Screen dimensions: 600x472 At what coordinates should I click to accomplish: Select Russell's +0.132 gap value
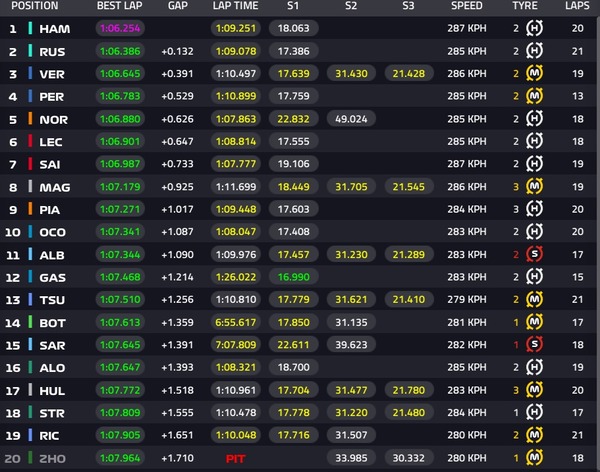coord(177,51)
